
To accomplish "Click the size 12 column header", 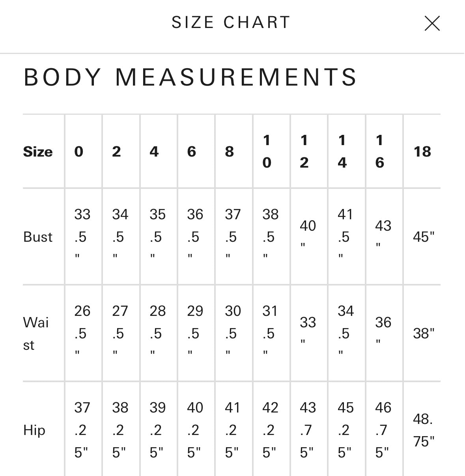I will (x=304, y=151).
